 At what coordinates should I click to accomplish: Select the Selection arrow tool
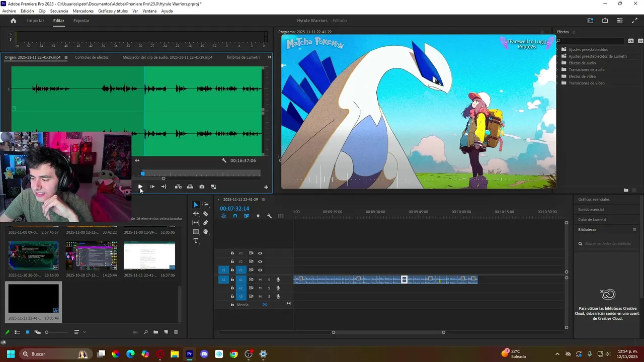(x=196, y=205)
